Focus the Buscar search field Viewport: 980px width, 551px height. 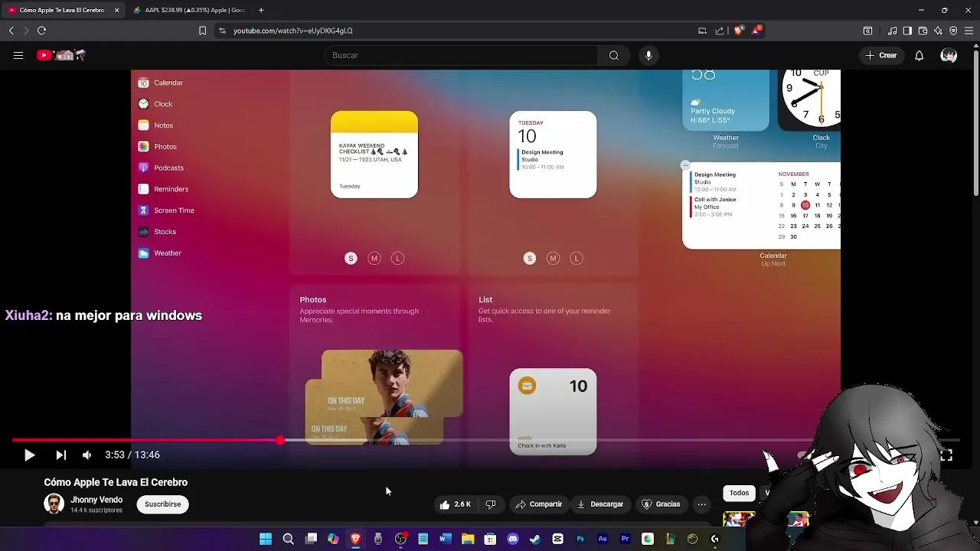(x=461, y=55)
